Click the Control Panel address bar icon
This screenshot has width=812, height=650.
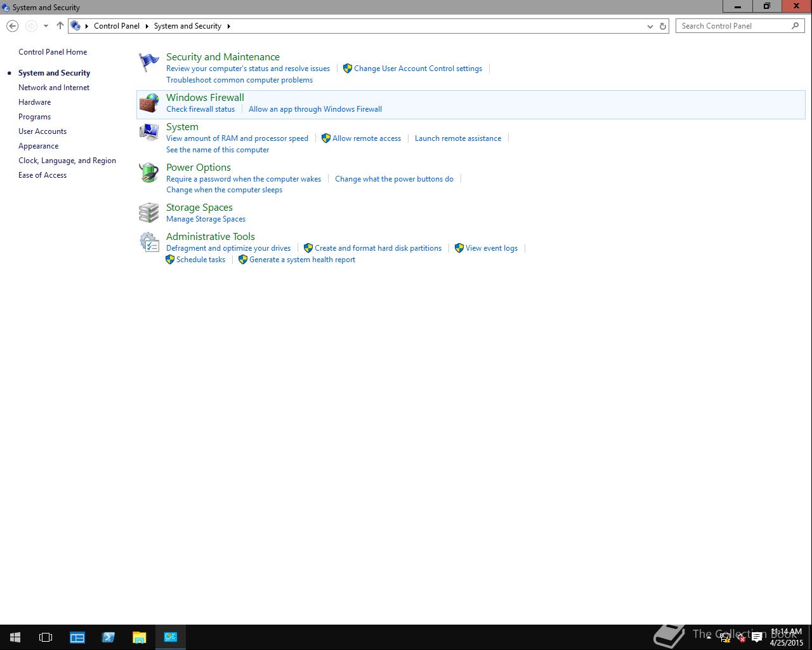75,26
